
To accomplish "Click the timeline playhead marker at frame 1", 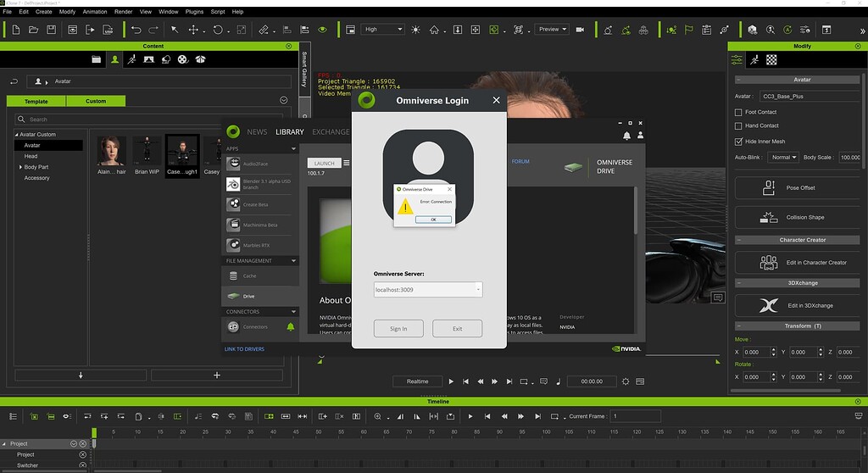I will 94,432.
